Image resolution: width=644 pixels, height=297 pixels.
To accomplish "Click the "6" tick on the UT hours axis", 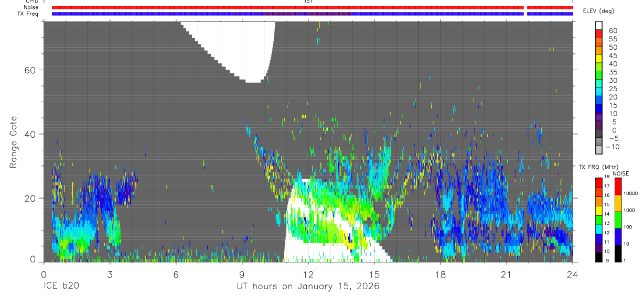I will tap(176, 274).
